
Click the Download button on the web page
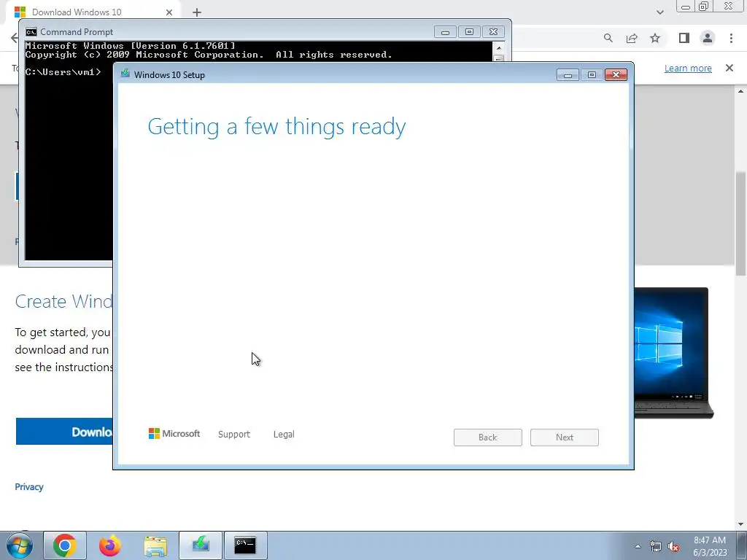point(64,432)
